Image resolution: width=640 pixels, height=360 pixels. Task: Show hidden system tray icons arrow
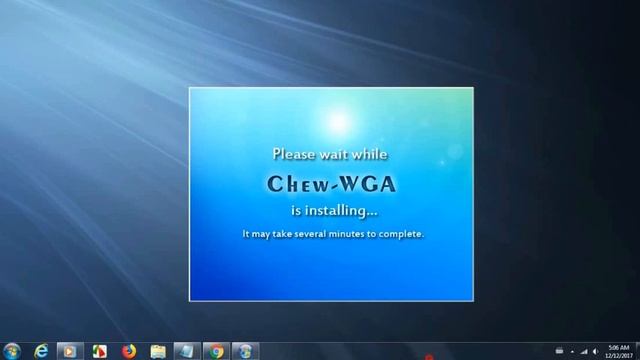pos(572,351)
